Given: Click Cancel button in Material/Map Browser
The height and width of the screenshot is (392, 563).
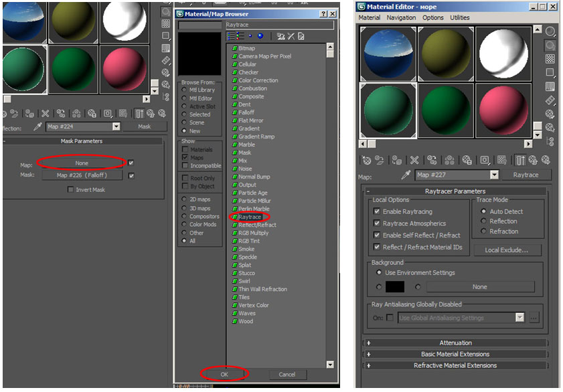Looking at the screenshot, I should tap(287, 374).
